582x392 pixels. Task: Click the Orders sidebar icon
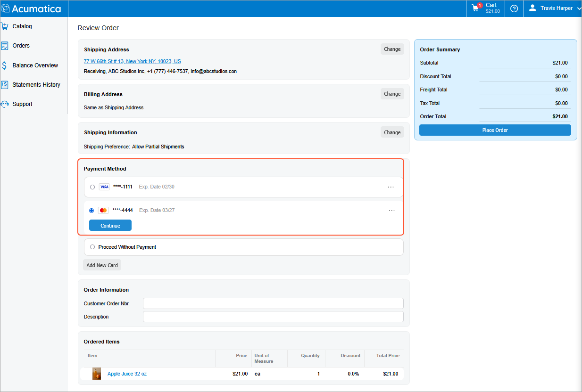pos(5,46)
